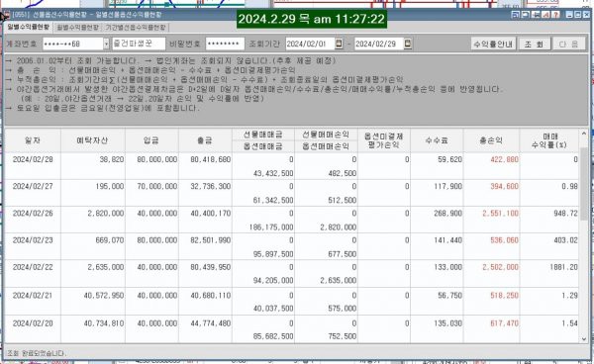This screenshot has width=594, height=364.
Task: Expand the account number dropdown
Action: click(x=106, y=44)
